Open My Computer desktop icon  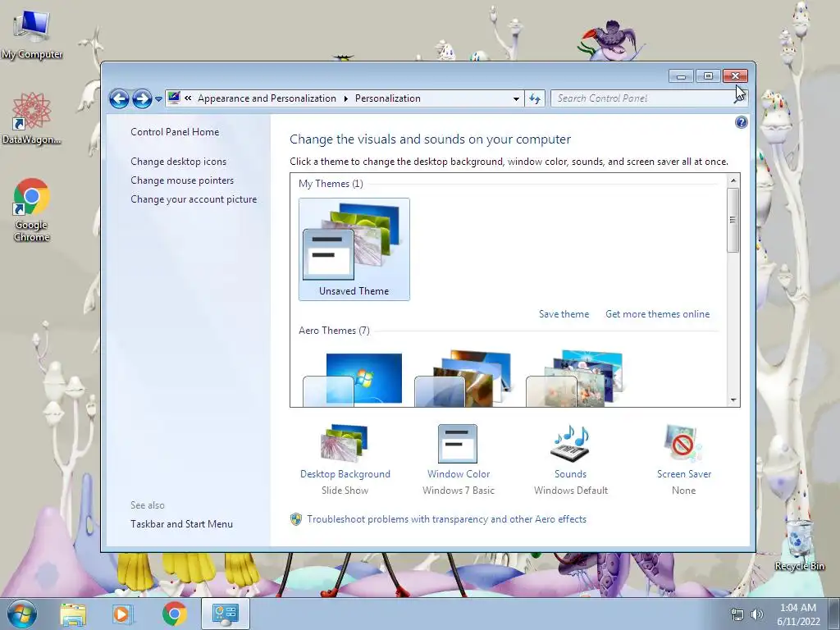pyautogui.click(x=32, y=33)
